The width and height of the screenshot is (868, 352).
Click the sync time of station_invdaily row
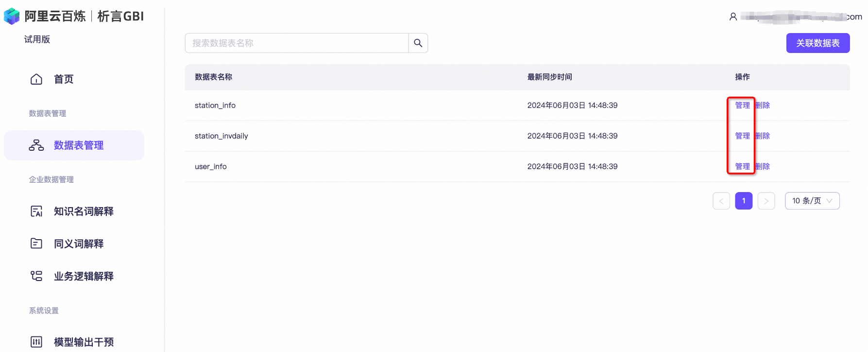[572, 136]
